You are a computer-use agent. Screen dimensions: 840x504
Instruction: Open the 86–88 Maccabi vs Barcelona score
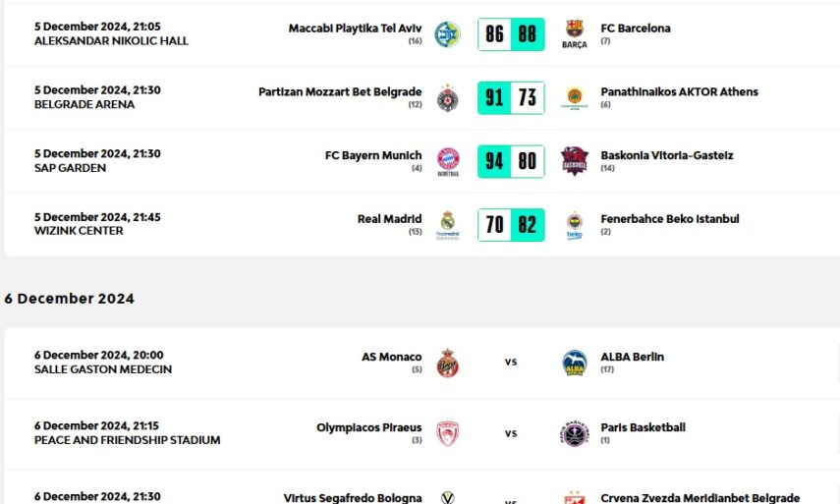511,34
